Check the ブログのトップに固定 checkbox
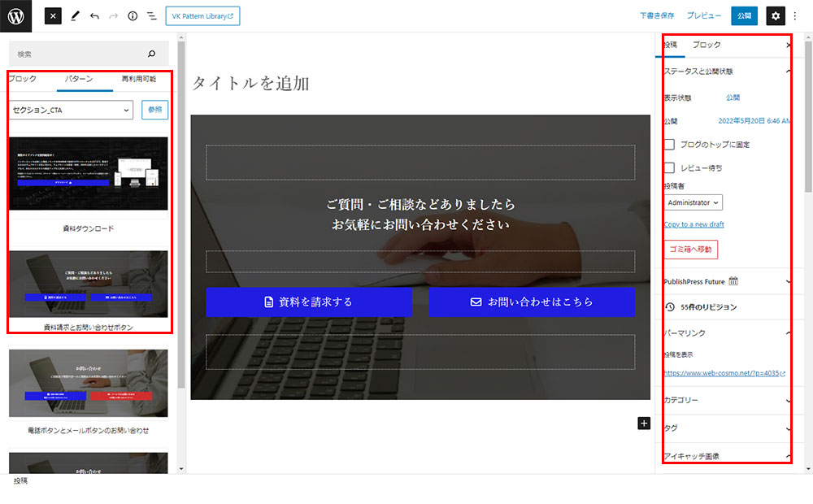Image resolution: width=813 pixels, height=504 pixels. click(668, 144)
